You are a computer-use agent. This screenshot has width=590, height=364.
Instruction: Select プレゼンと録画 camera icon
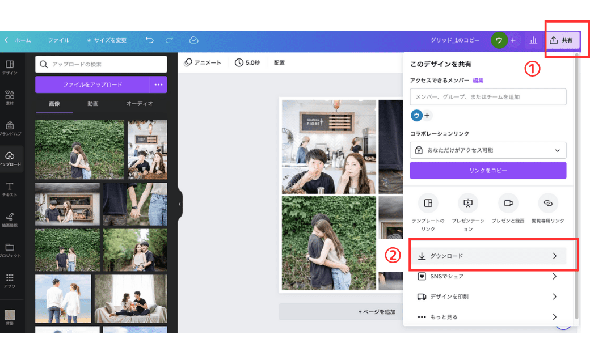pos(508,203)
